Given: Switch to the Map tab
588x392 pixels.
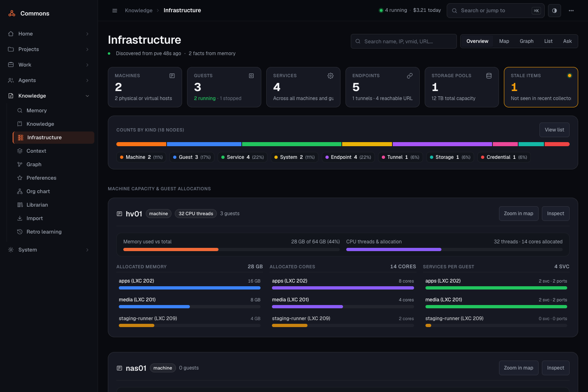Looking at the screenshot, I should (x=504, y=41).
